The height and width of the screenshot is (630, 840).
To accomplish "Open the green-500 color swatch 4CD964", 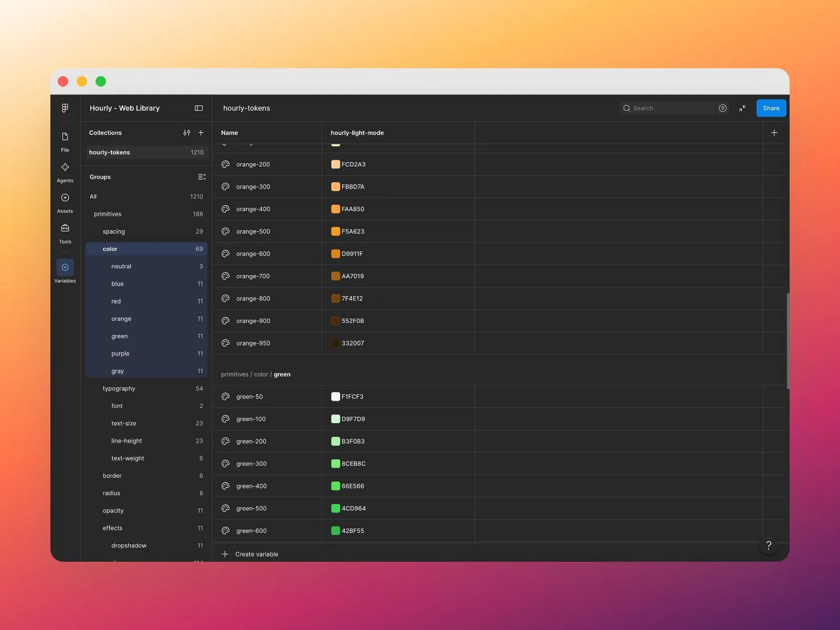I will [335, 508].
